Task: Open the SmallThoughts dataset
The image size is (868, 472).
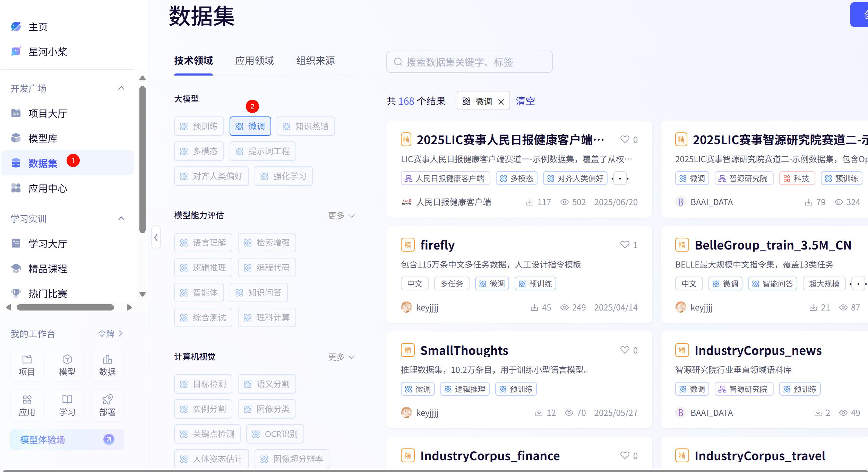Action: click(x=464, y=350)
